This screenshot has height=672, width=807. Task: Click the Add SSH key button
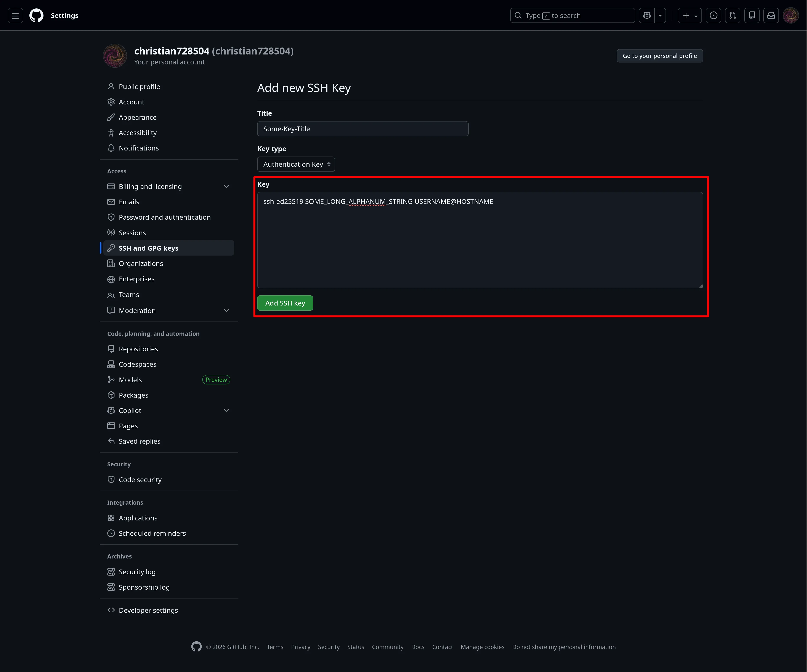pos(285,303)
